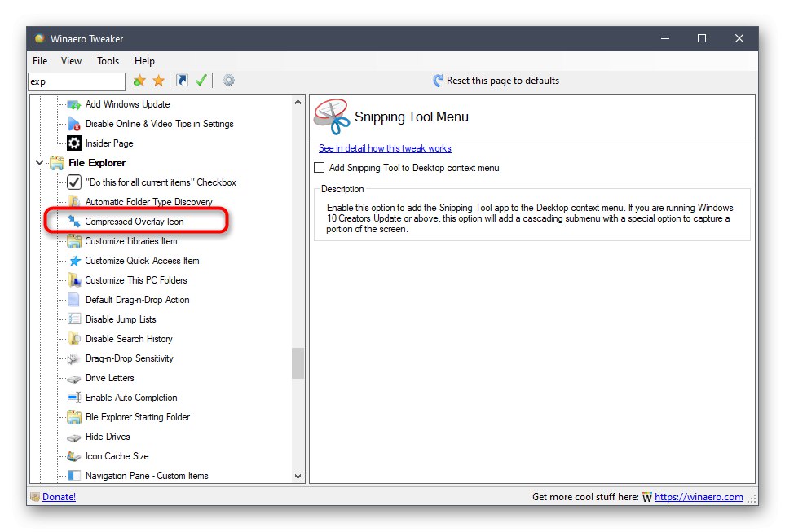
Task: Maximize the Winaero Tweaker window
Action: (x=702, y=38)
